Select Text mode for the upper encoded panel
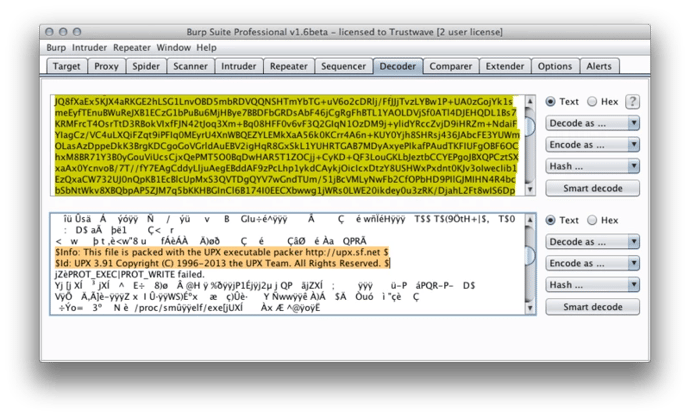690x417 pixels. 552,102
